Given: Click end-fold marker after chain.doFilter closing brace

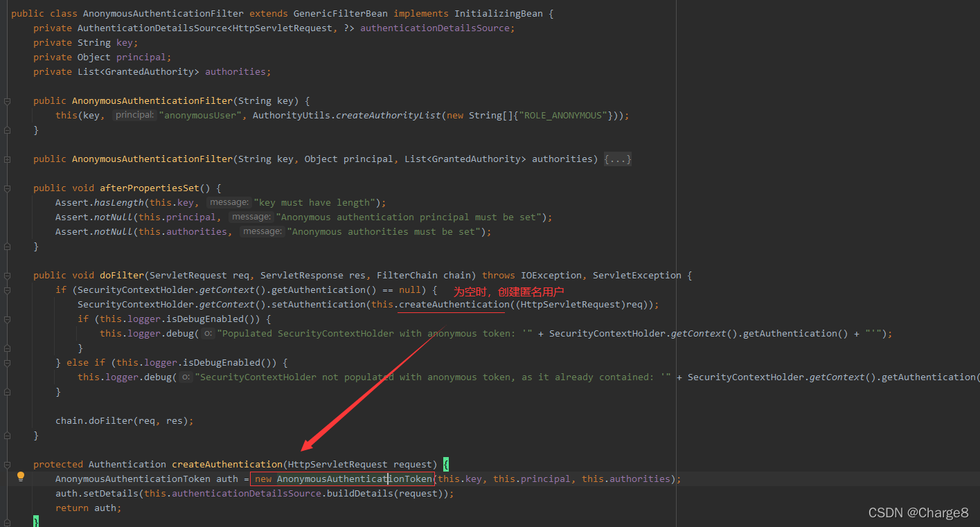Looking at the screenshot, I should [x=7, y=436].
